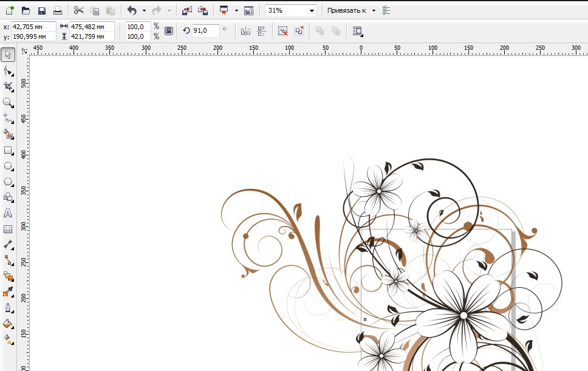Click the horizontal scale percent field
The width and height of the screenshot is (588, 371).
(x=138, y=27)
